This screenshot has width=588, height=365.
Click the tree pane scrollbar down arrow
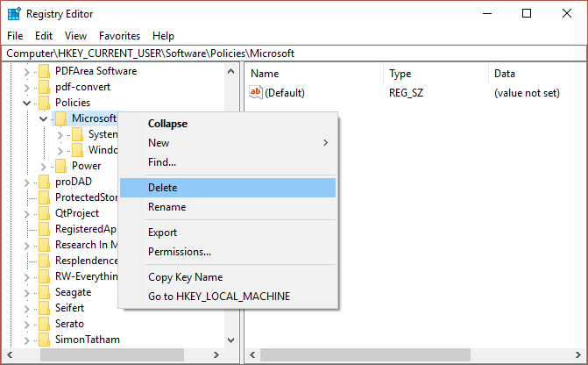click(x=231, y=340)
